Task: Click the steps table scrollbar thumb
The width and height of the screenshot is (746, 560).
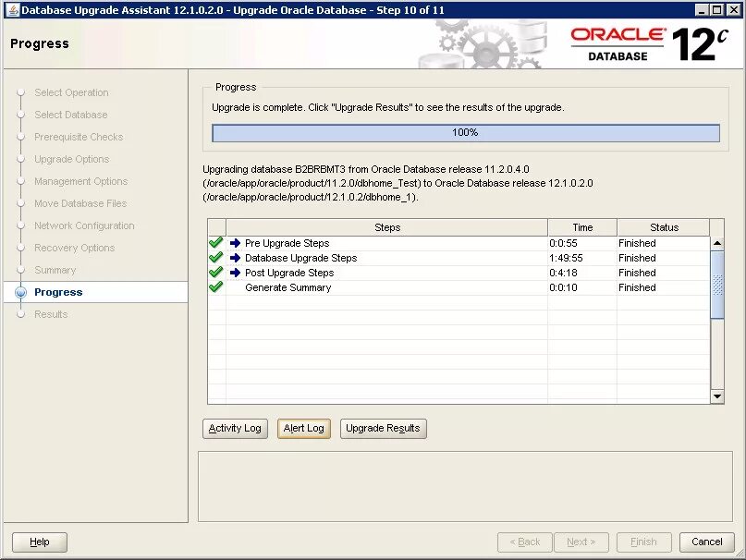Action: pos(717,285)
